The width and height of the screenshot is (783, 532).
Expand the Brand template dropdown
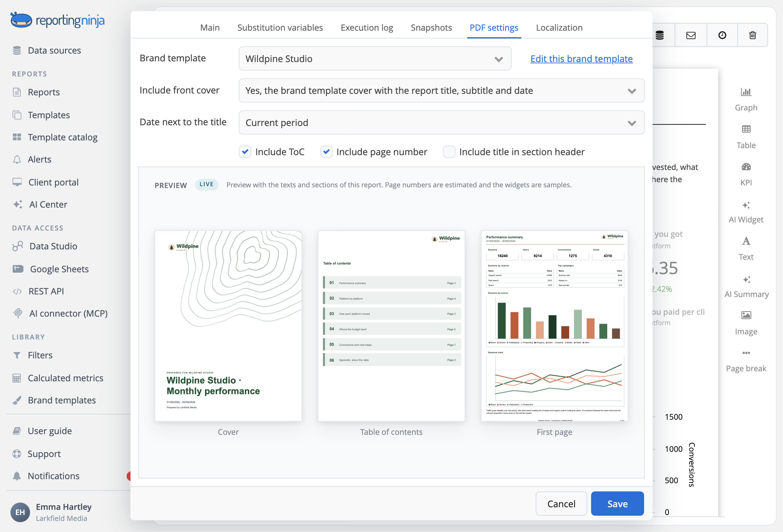coord(375,59)
